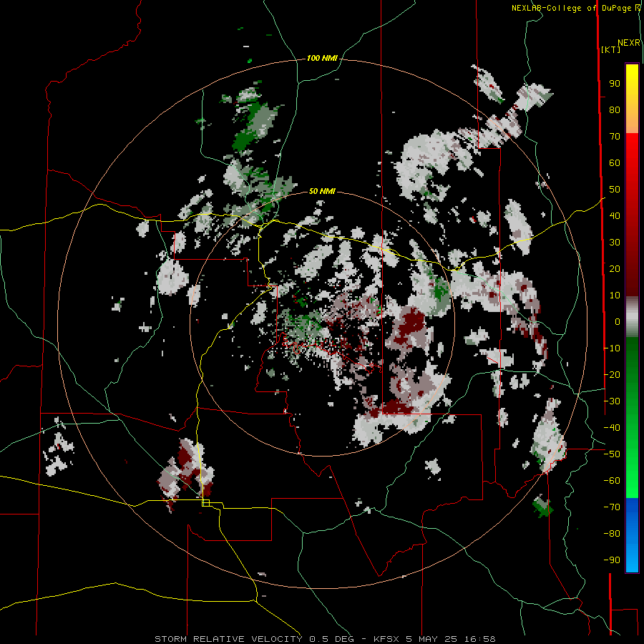This screenshot has width=644, height=644.
Task: Click the positive 30 scale label
Action: tap(615, 243)
